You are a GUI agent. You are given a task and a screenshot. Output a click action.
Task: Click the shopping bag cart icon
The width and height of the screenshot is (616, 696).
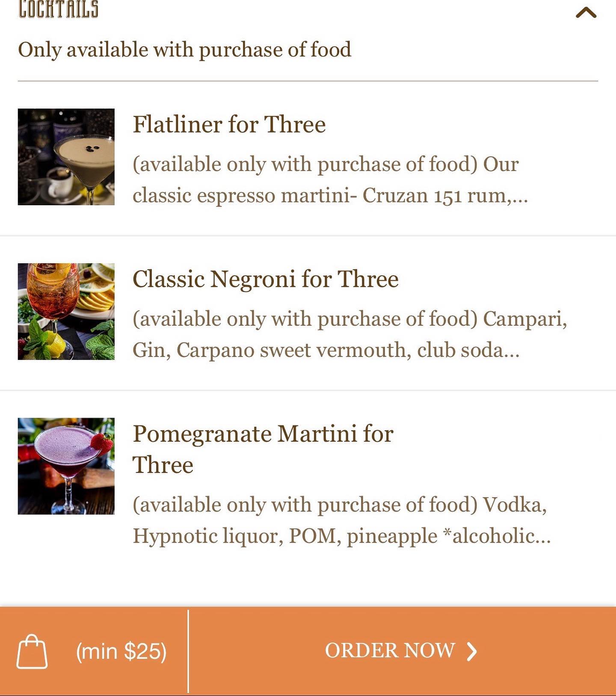[x=32, y=651]
